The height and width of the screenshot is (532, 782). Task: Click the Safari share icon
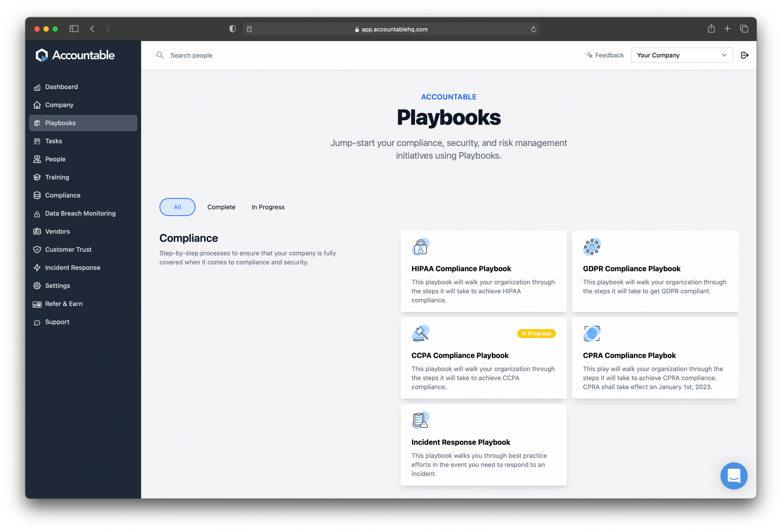(711, 29)
